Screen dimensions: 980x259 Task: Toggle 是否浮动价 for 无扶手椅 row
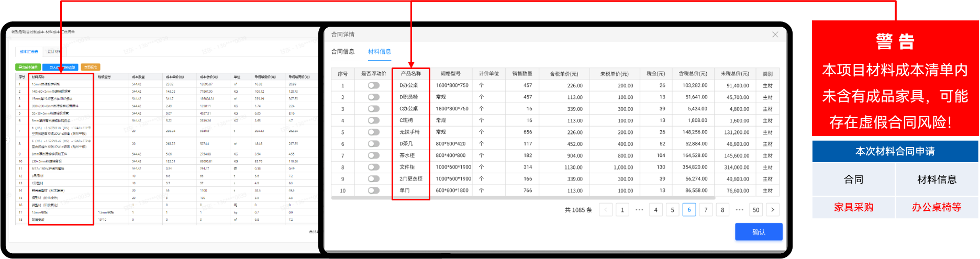tap(374, 132)
